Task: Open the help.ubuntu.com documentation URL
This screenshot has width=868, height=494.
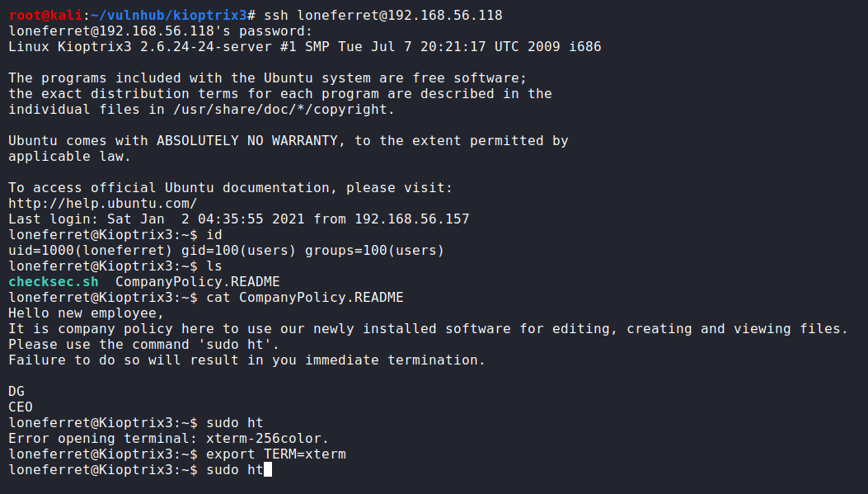Action: (x=103, y=204)
